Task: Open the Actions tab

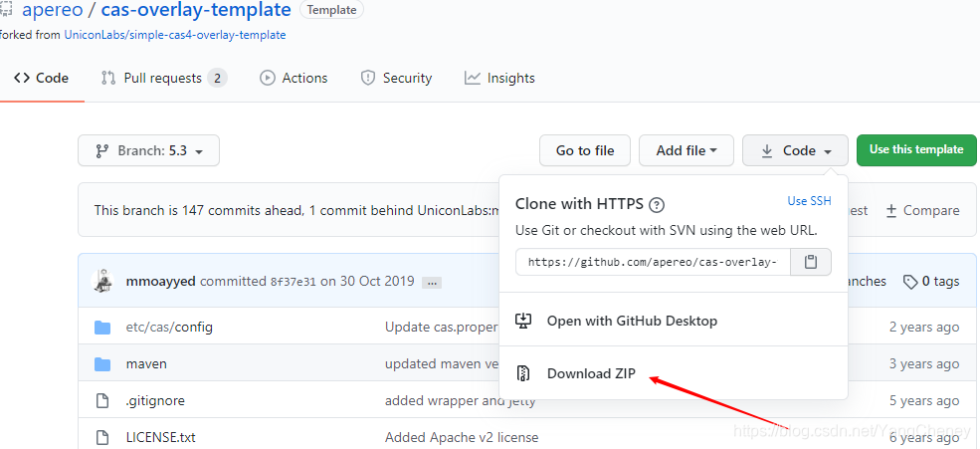Action: tap(294, 78)
